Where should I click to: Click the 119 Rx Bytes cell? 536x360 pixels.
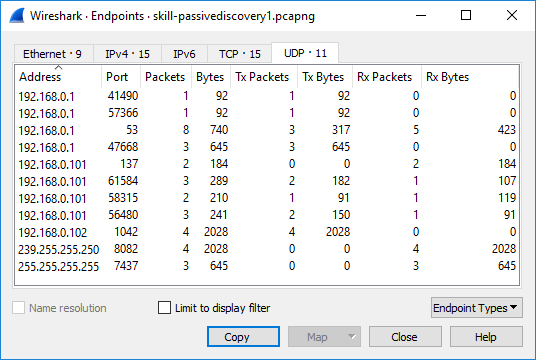(x=507, y=198)
